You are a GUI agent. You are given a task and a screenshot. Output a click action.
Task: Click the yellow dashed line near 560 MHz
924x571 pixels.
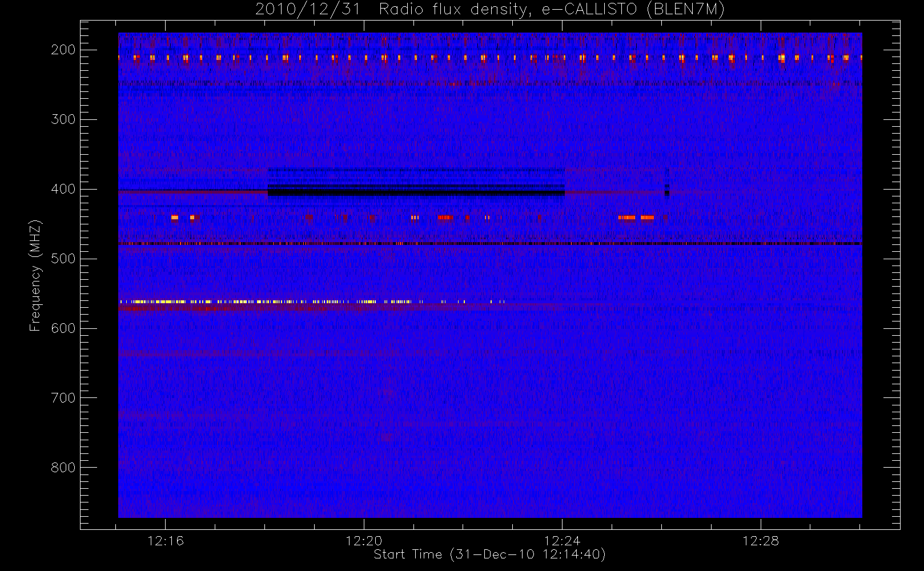click(312, 301)
